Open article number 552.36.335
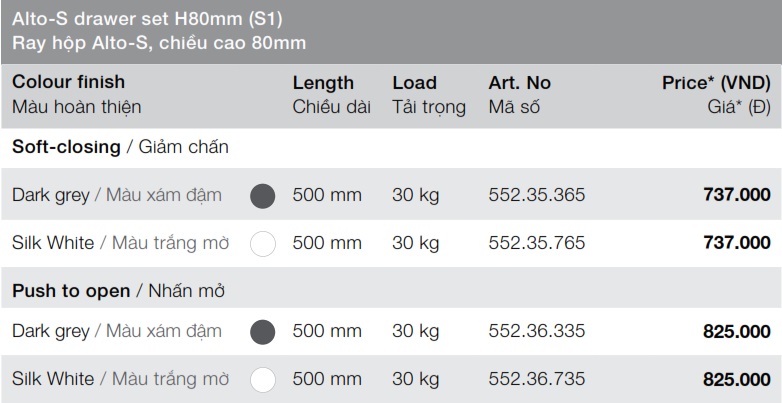 click(x=537, y=332)
